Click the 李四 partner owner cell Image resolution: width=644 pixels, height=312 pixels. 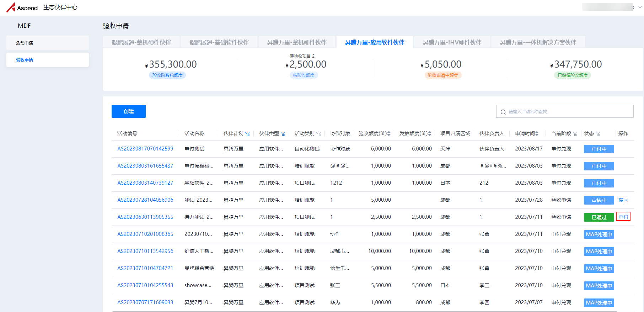pyautogui.click(x=484, y=302)
